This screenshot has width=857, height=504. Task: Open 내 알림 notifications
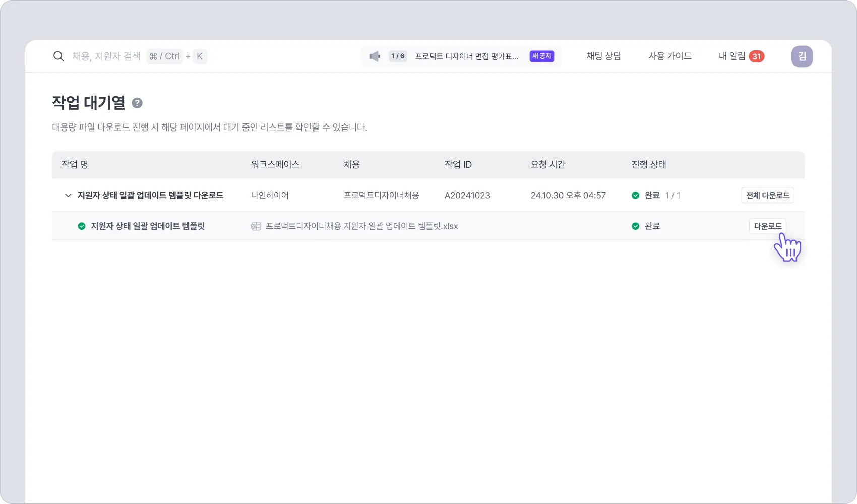pyautogui.click(x=732, y=56)
